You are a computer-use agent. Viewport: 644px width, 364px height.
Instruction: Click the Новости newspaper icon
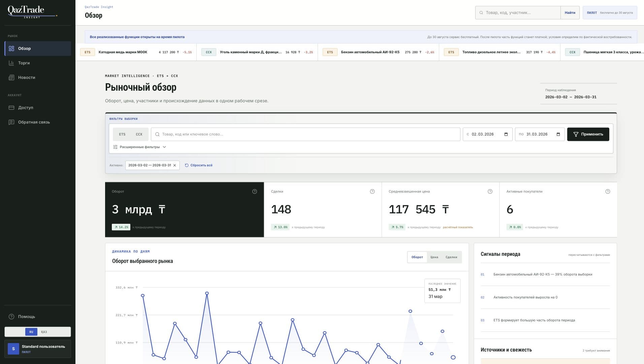click(x=11, y=78)
